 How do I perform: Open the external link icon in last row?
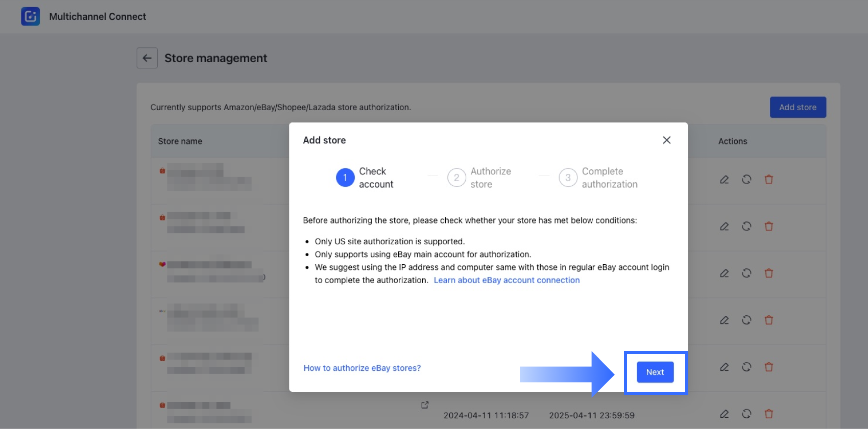(425, 405)
